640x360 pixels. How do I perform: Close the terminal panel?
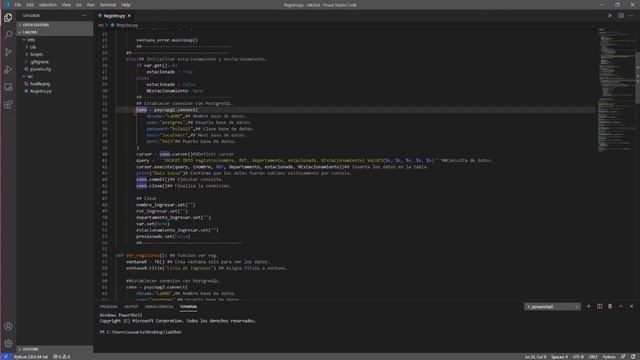pyautogui.click(x=631, y=307)
